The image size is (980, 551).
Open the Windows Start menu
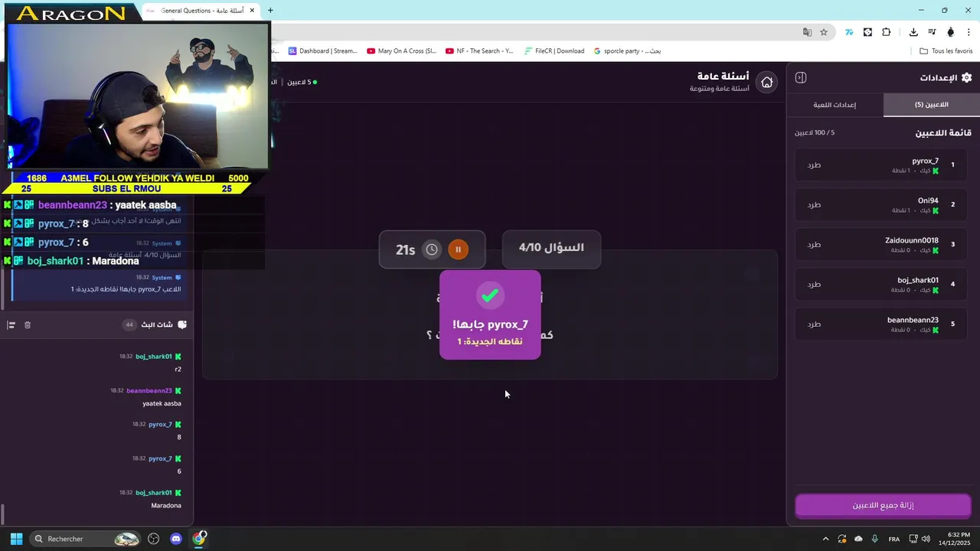click(16, 539)
